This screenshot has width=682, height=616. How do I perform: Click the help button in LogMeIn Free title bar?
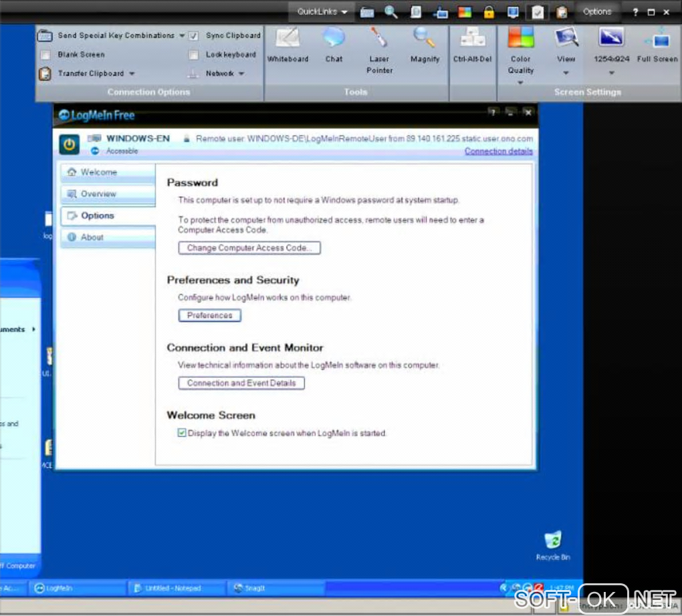(492, 113)
